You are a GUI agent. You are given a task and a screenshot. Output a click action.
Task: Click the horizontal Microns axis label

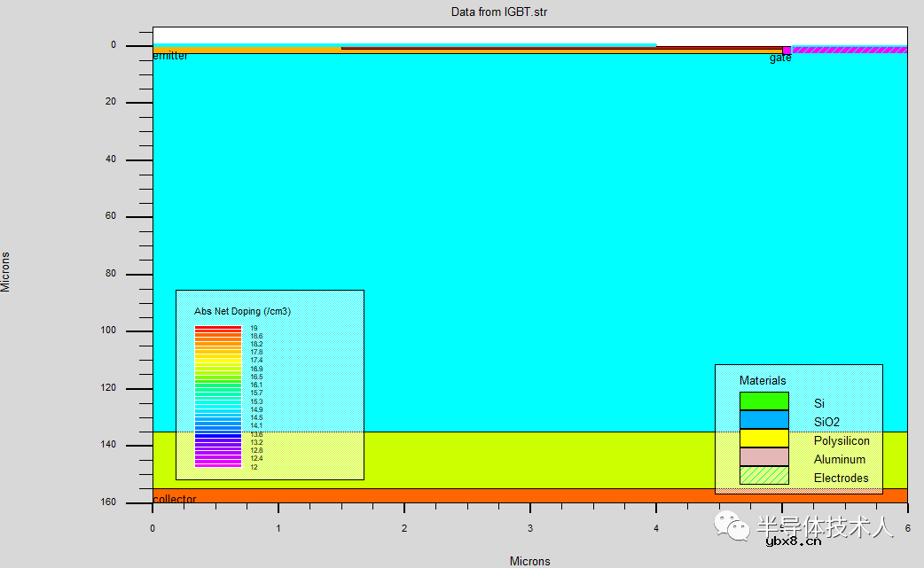tap(529, 561)
